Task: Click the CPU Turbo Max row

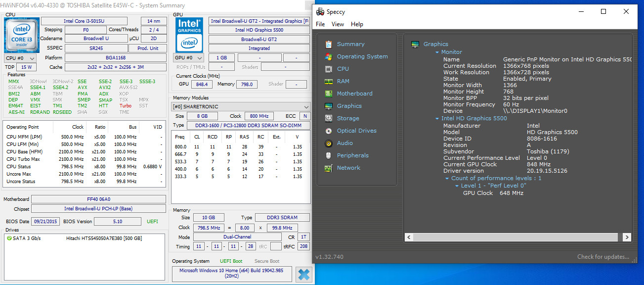Action: tap(84, 159)
